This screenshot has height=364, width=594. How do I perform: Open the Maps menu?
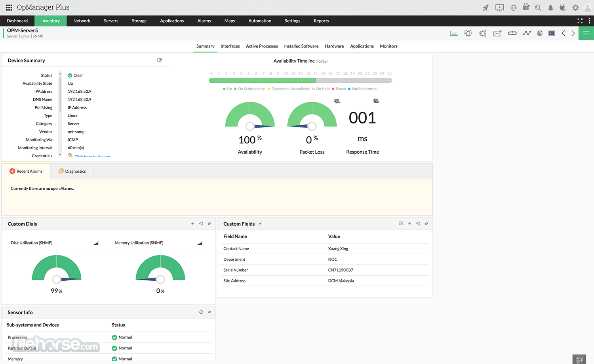click(x=230, y=21)
